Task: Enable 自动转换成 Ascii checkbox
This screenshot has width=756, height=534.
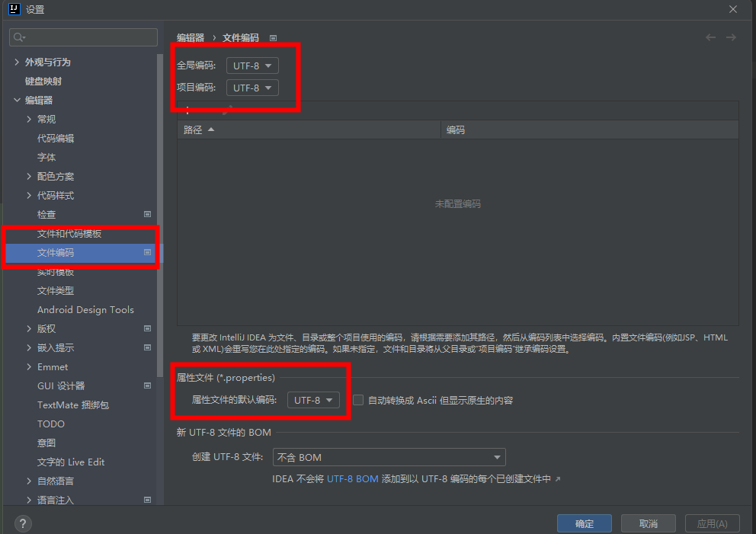Action: 358,400
